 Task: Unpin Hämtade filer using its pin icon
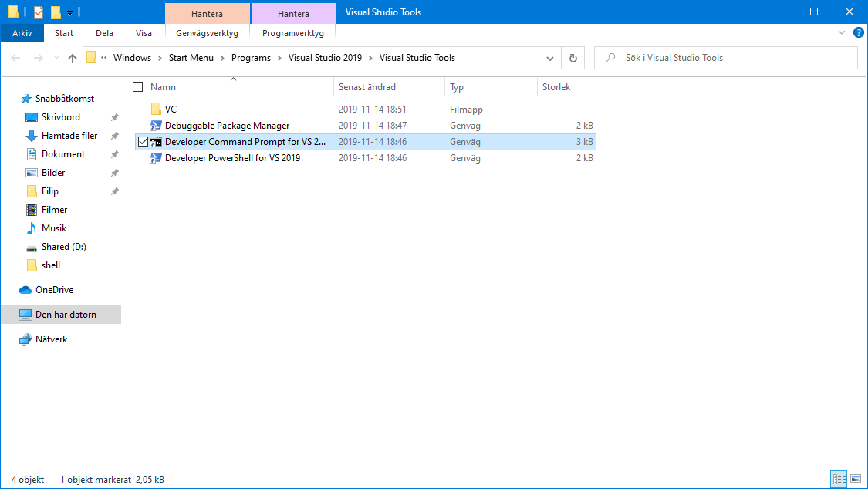115,136
